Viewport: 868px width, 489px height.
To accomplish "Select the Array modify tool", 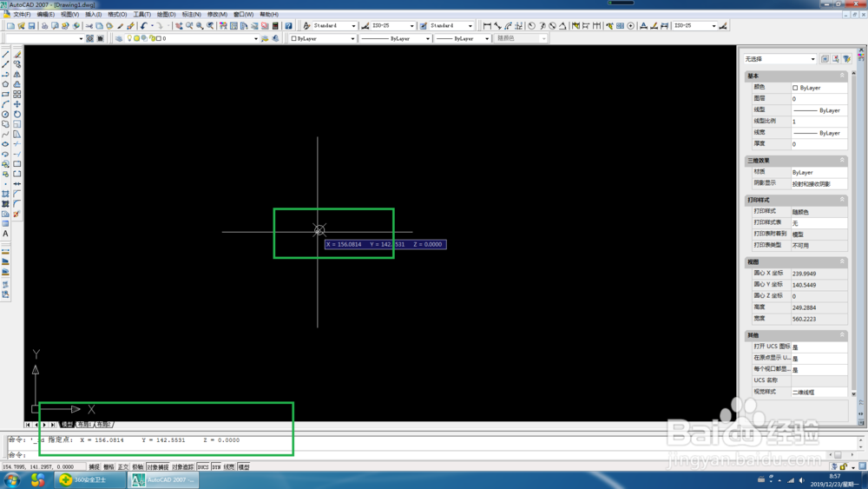I will pyautogui.click(x=17, y=94).
